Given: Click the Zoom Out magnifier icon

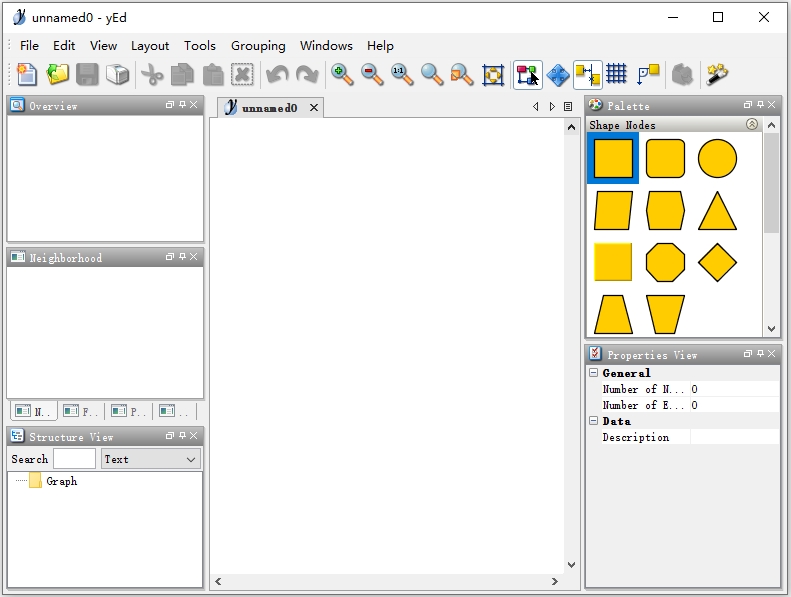Looking at the screenshot, I should [372, 74].
